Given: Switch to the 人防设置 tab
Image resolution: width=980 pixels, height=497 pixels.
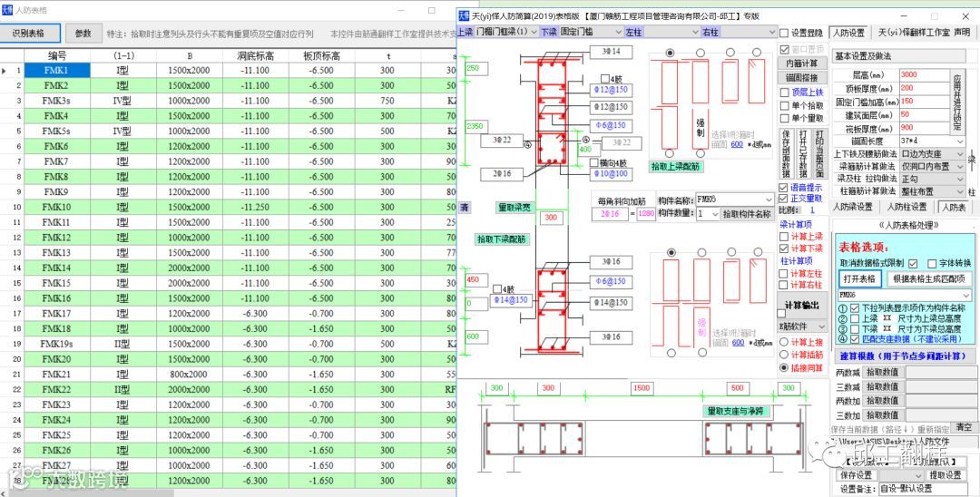Looking at the screenshot, I should click(848, 33).
